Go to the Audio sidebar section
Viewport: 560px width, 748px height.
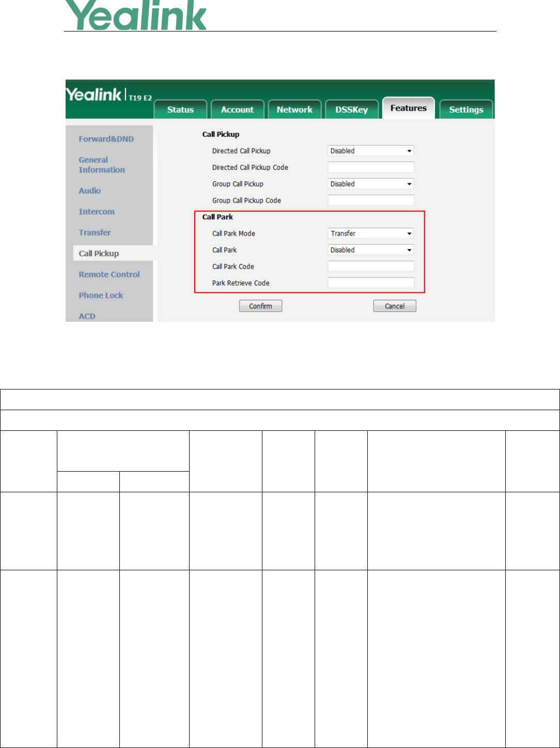[x=90, y=191]
